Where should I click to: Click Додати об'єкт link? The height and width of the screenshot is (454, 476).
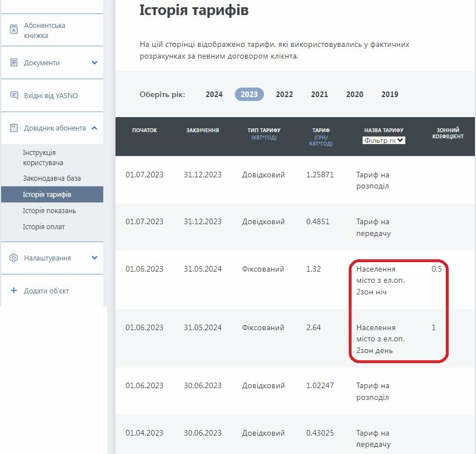tap(46, 291)
